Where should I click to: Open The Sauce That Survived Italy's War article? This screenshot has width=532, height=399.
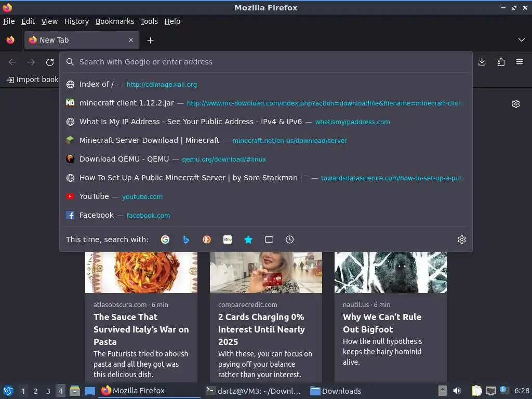pyautogui.click(x=141, y=329)
